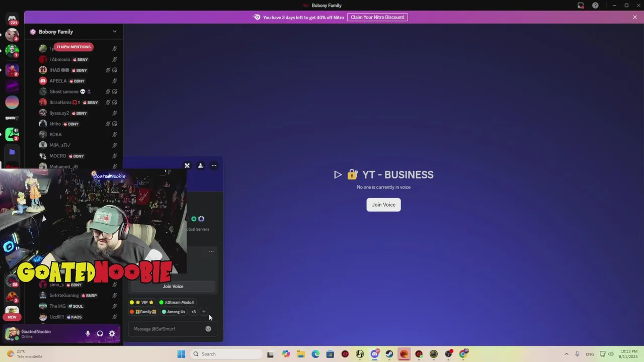Click the crossed-swords icon in profile popup

(x=187, y=166)
